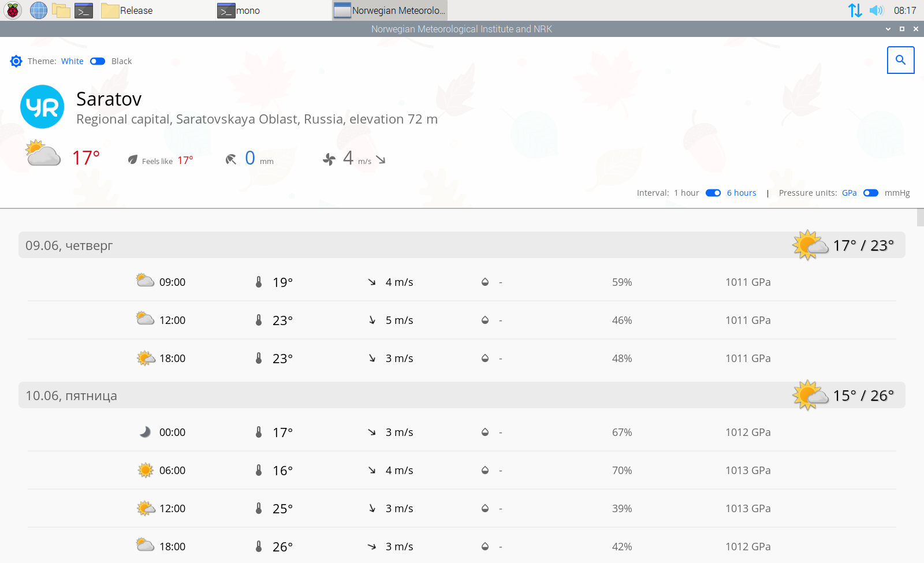Select the 1 hour interval label

(686, 193)
